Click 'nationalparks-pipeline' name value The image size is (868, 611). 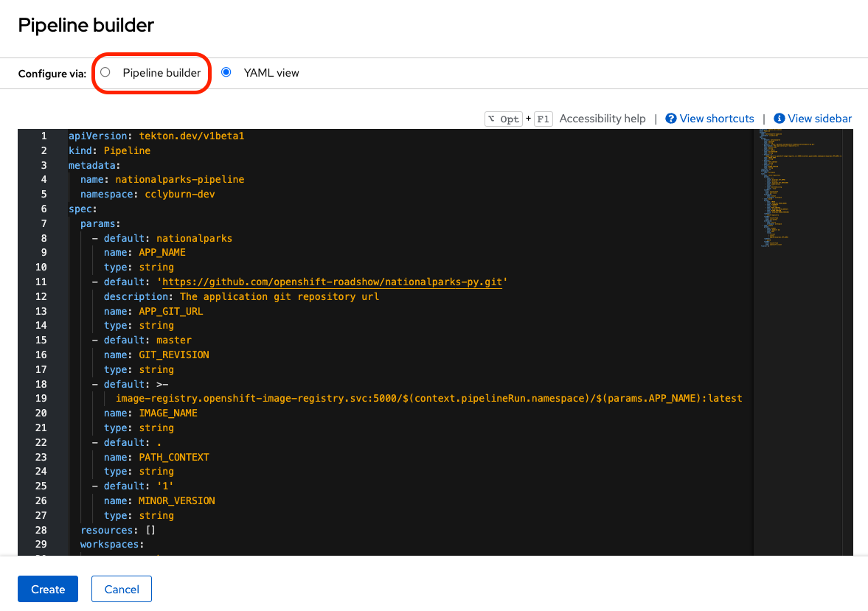(x=179, y=179)
